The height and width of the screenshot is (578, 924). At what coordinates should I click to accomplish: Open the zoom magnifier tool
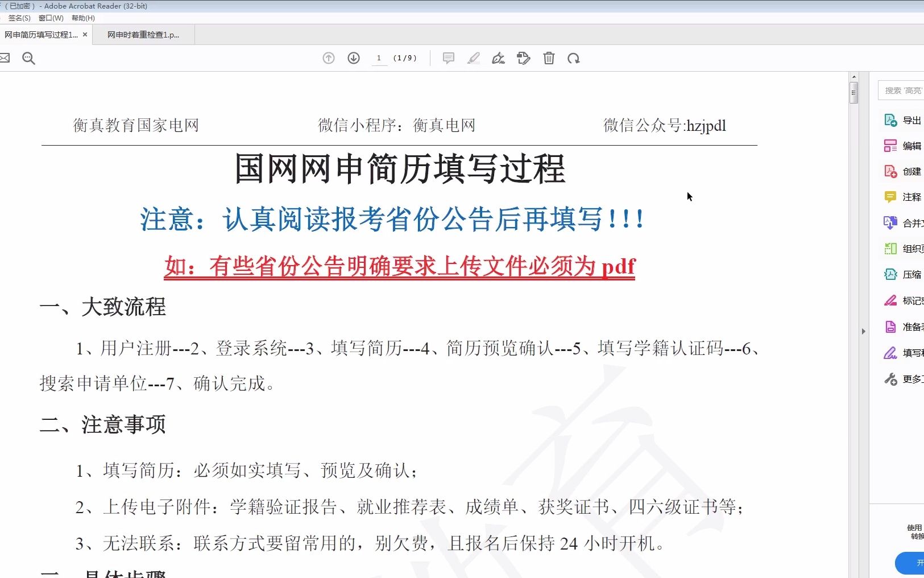tap(28, 58)
